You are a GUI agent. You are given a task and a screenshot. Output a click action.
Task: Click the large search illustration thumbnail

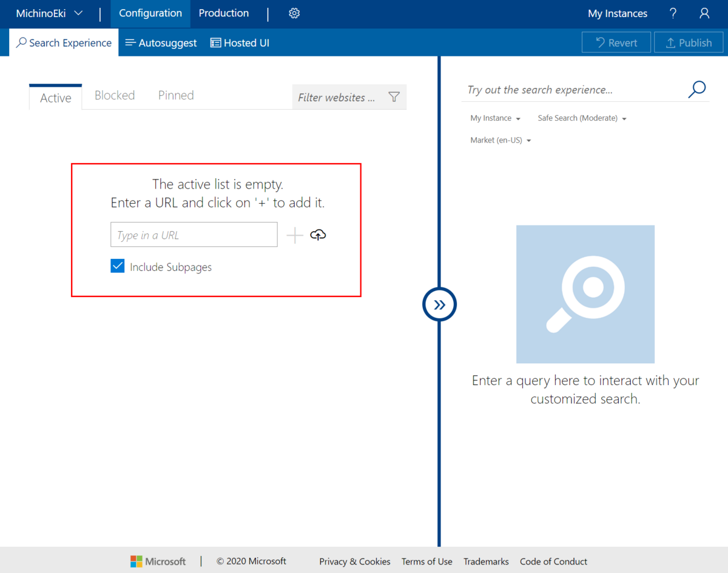585,294
